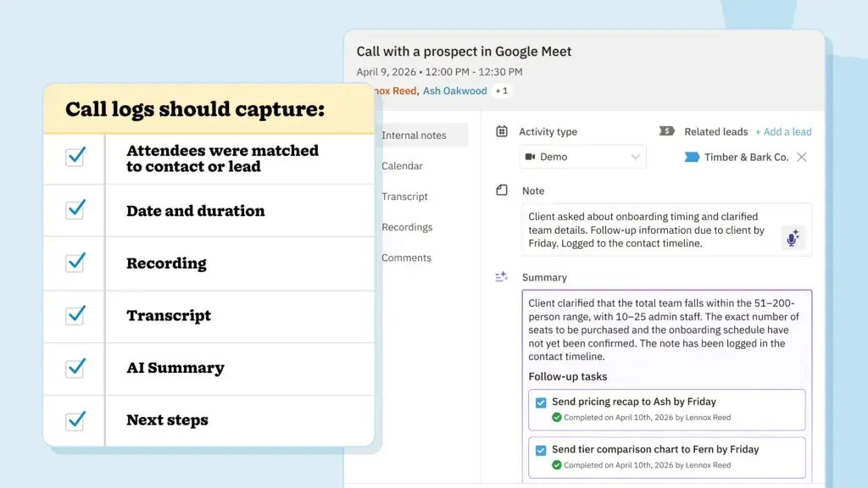Open the Demo activity type dropdown
Screen dimensions: 868x488
583,157
